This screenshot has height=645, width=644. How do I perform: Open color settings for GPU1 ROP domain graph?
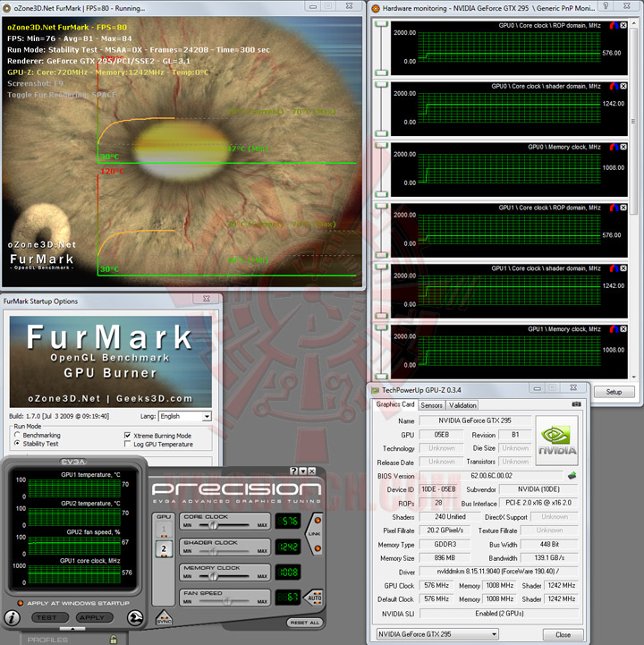pyautogui.click(x=614, y=208)
